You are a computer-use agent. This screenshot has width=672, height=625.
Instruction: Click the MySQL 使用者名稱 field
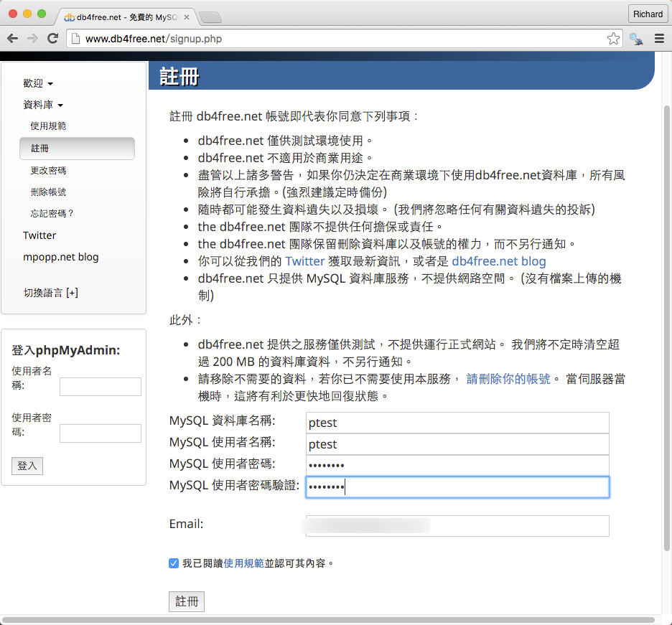[457, 444]
